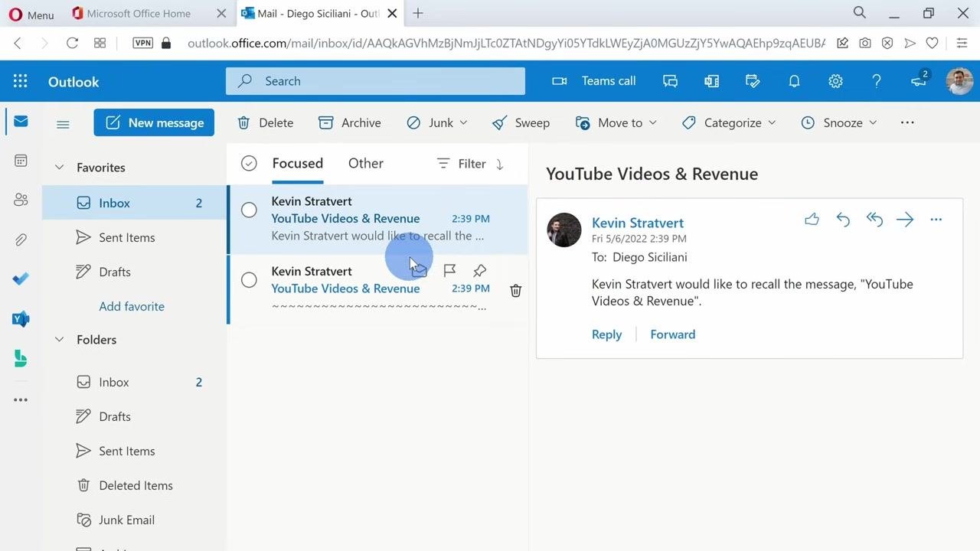This screenshot has height=551, width=980.
Task: Open the Mail module in left rail
Action: [x=21, y=121]
